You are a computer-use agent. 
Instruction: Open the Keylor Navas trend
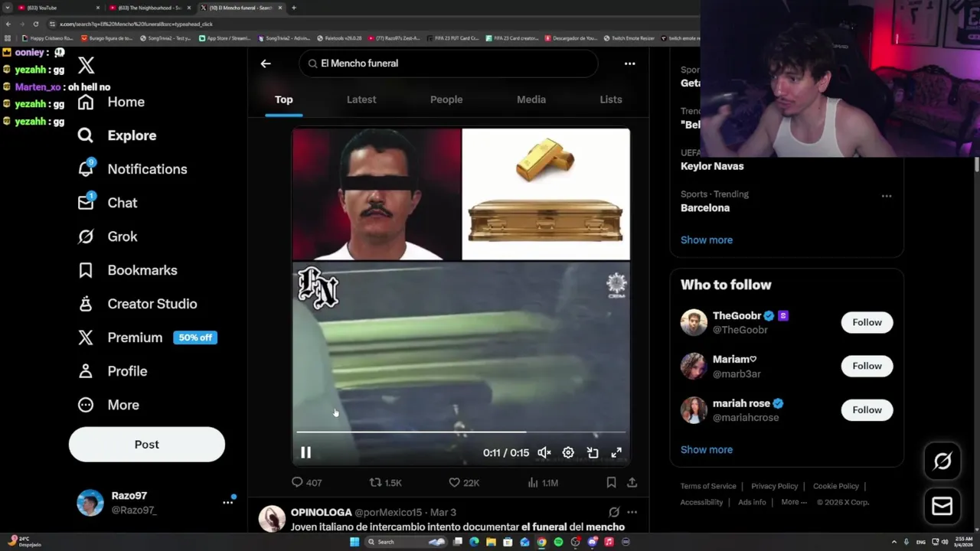[712, 166]
